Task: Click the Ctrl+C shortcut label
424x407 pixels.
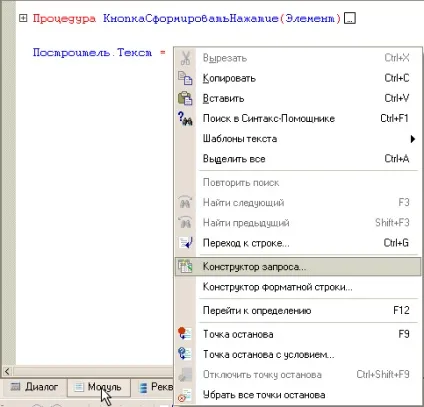Action: [x=397, y=78]
